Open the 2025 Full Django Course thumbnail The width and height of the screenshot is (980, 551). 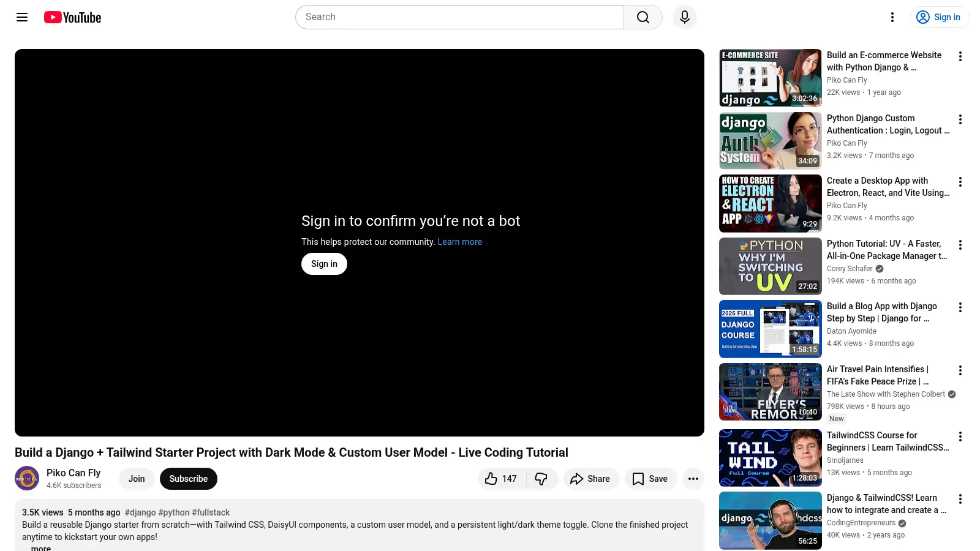tap(771, 329)
